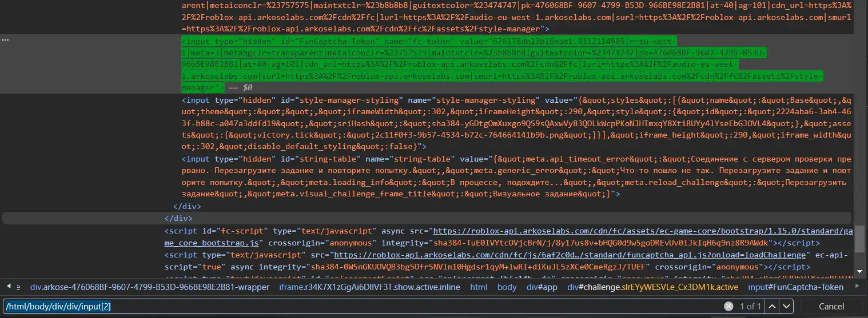Select body in breadcrumb bar

tap(507, 287)
